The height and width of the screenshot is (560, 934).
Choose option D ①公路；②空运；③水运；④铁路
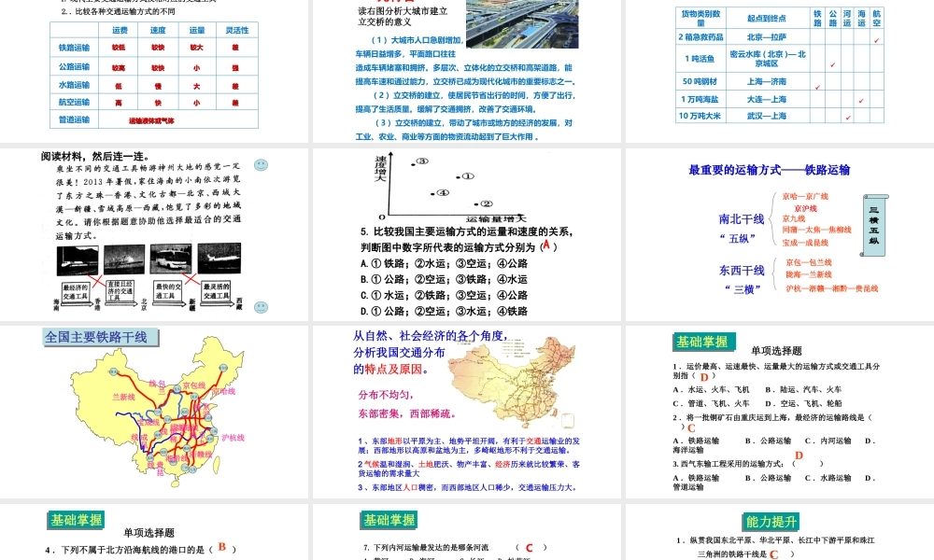(x=445, y=311)
